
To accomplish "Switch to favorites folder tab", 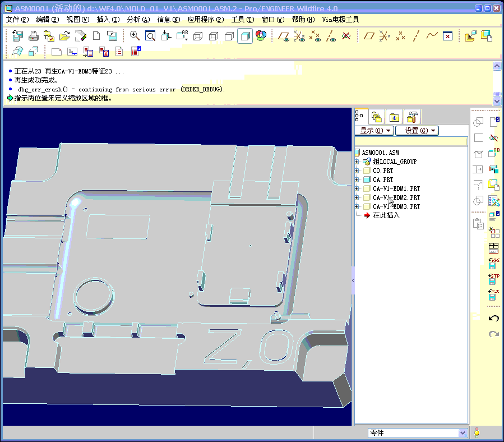I will [x=394, y=117].
